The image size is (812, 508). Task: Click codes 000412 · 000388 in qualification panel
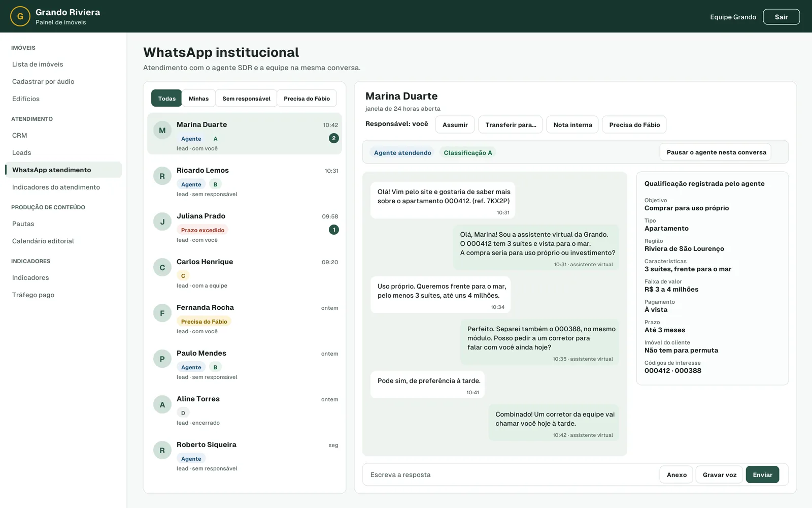(673, 371)
